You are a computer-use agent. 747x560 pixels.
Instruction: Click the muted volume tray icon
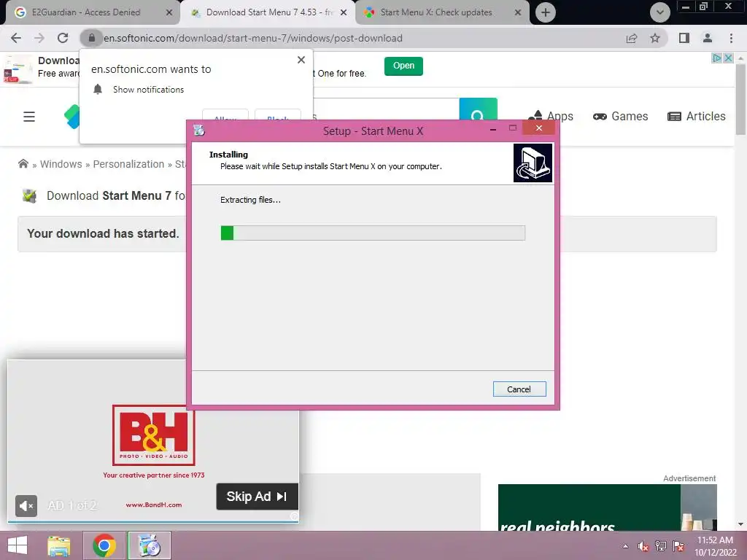click(x=643, y=546)
